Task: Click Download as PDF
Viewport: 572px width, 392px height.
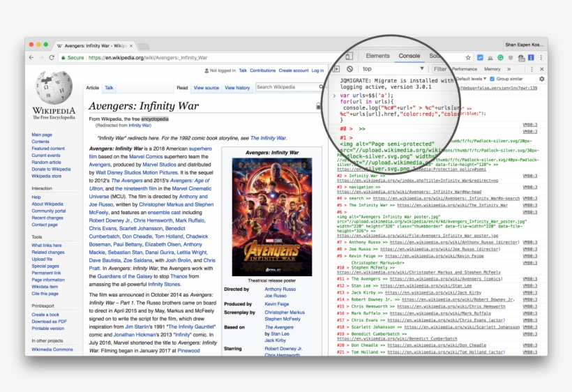Action: click(50, 322)
